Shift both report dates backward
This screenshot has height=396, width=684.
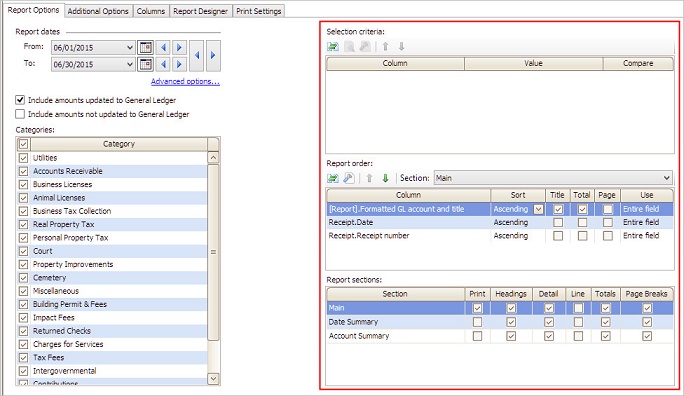(197, 55)
